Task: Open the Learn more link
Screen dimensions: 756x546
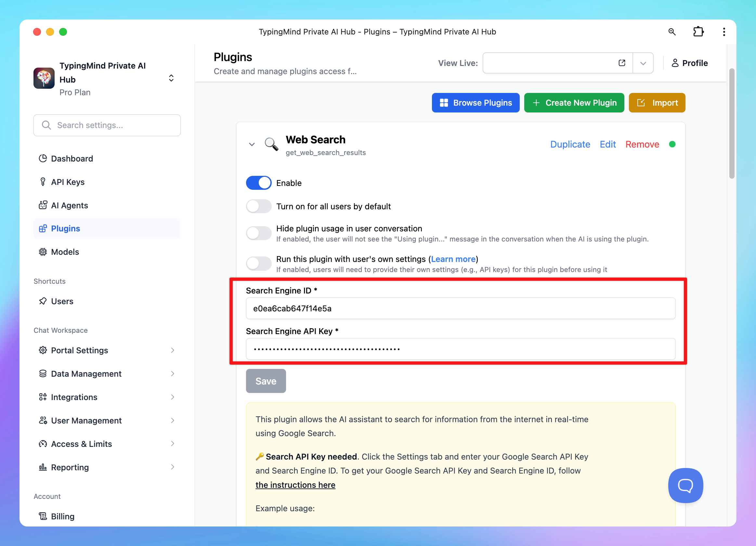Action: tap(453, 259)
